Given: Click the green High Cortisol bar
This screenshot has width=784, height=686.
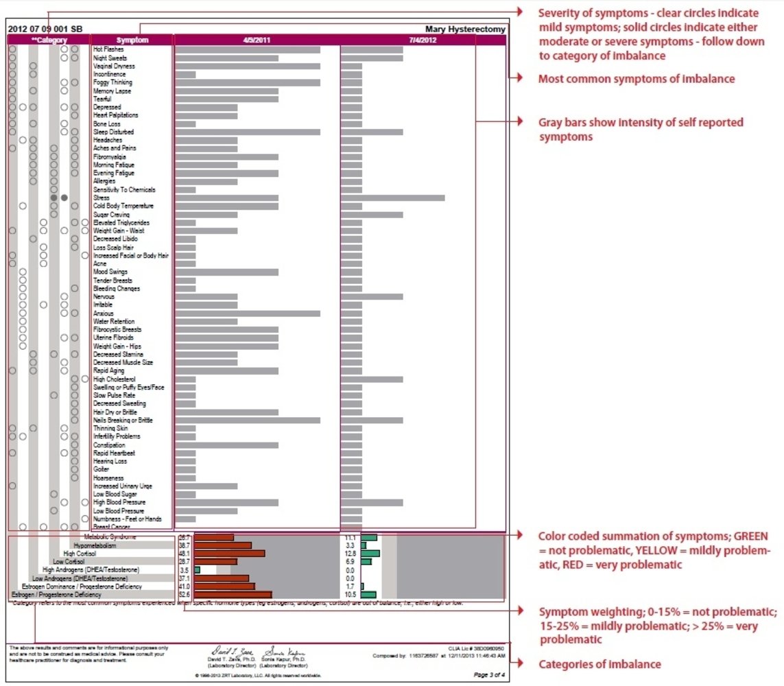Looking at the screenshot, I should [370, 554].
